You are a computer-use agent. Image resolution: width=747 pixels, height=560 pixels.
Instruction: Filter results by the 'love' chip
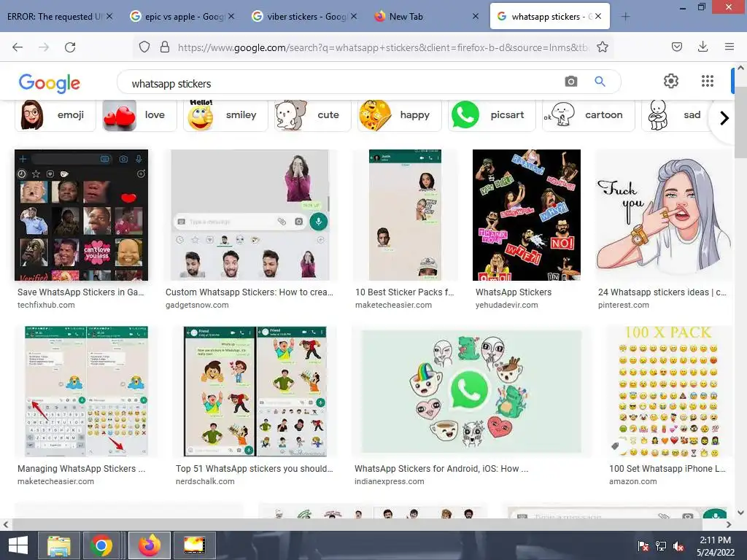click(139, 114)
